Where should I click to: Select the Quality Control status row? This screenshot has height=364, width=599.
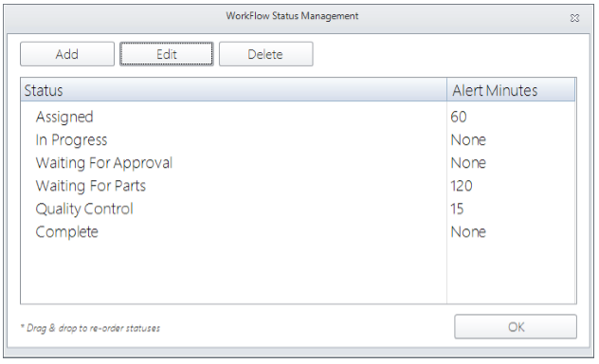coord(298,209)
